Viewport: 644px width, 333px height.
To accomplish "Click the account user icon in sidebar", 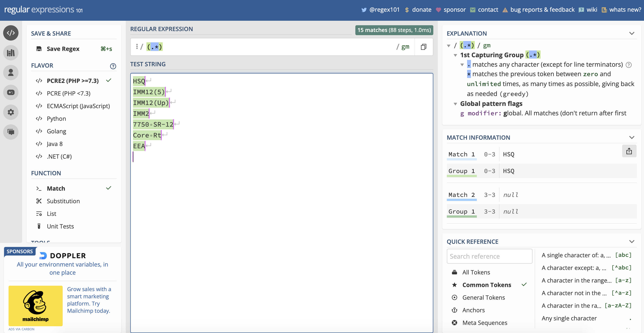I will [x=11, y=73].
